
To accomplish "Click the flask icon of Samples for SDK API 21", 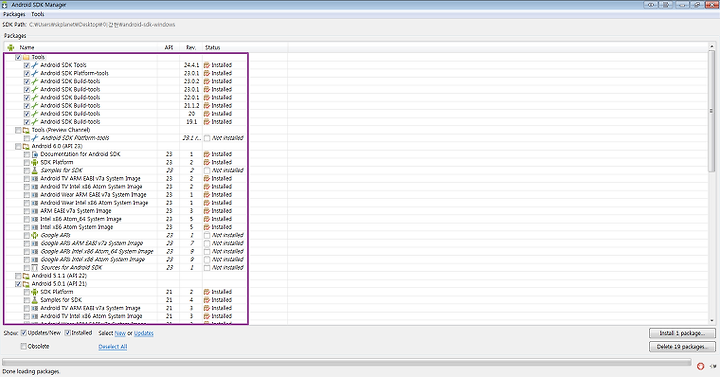I will [34, 300].
